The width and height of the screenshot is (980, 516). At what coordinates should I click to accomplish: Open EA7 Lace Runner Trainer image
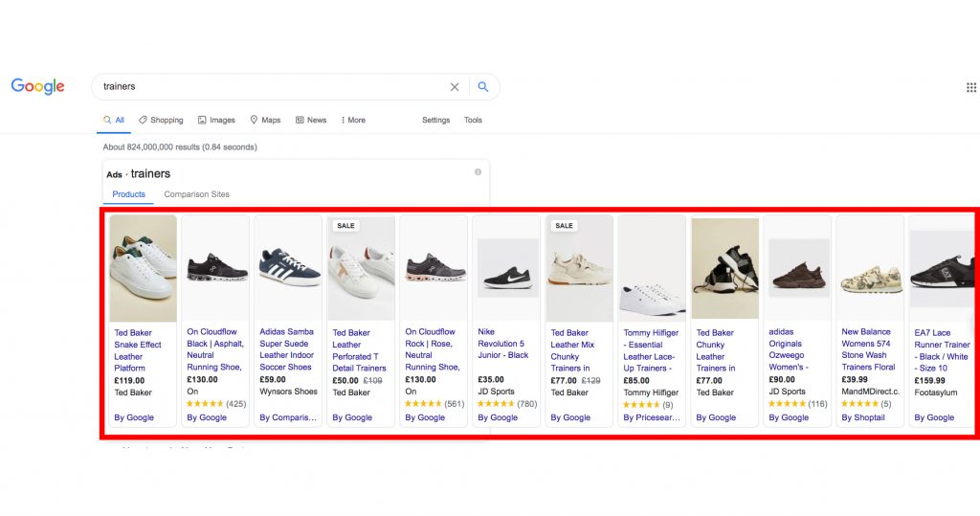(942, 269)
